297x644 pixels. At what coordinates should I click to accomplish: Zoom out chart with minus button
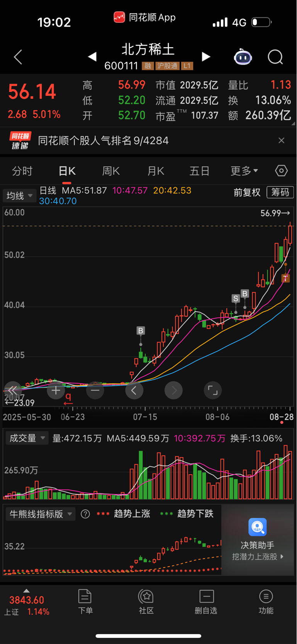point(95,390)
